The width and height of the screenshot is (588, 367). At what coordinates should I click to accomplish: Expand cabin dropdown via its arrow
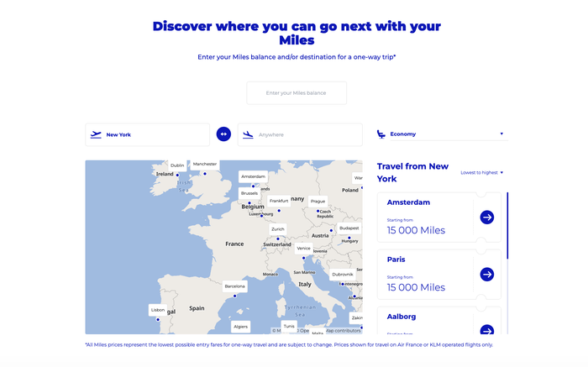[x=501, y=134]
